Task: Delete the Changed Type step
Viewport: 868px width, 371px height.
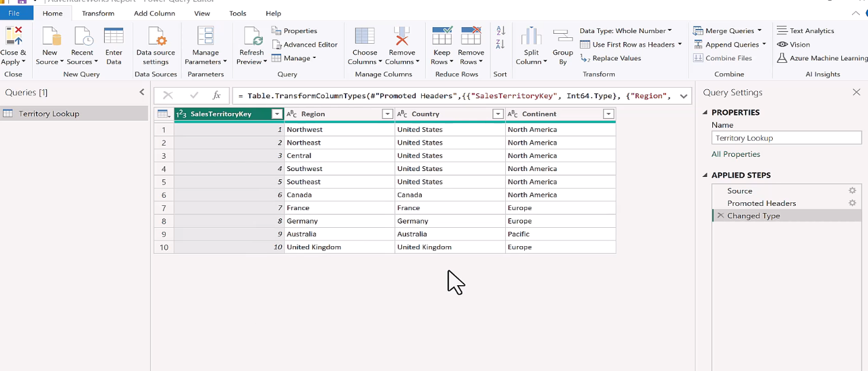Action: click(x=720, y=216)
